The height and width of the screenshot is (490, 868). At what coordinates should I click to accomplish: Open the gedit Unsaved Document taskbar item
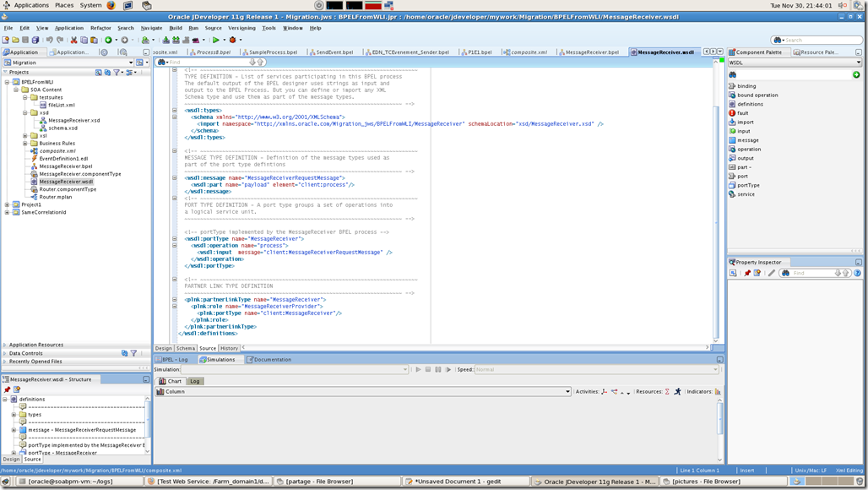pos(465,482)
